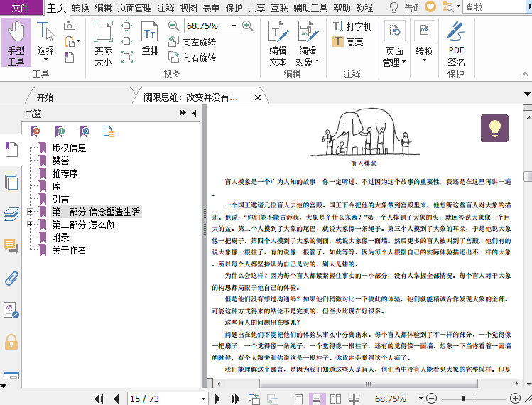Toggle continuous page view mode

(317, 399)
